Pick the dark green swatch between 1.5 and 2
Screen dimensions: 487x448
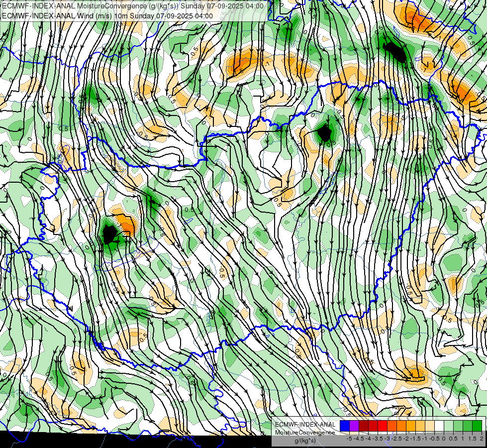[x=477, y=426]
